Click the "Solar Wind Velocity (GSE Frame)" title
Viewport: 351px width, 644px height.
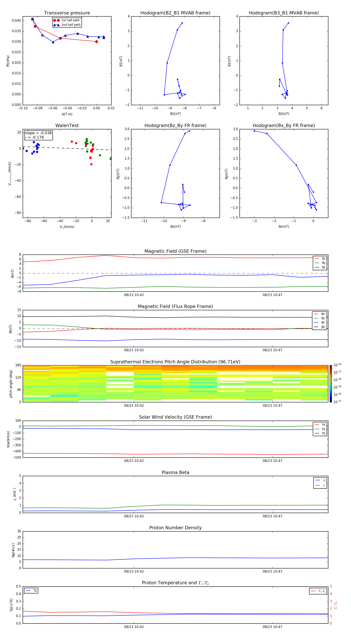[175, 417]
